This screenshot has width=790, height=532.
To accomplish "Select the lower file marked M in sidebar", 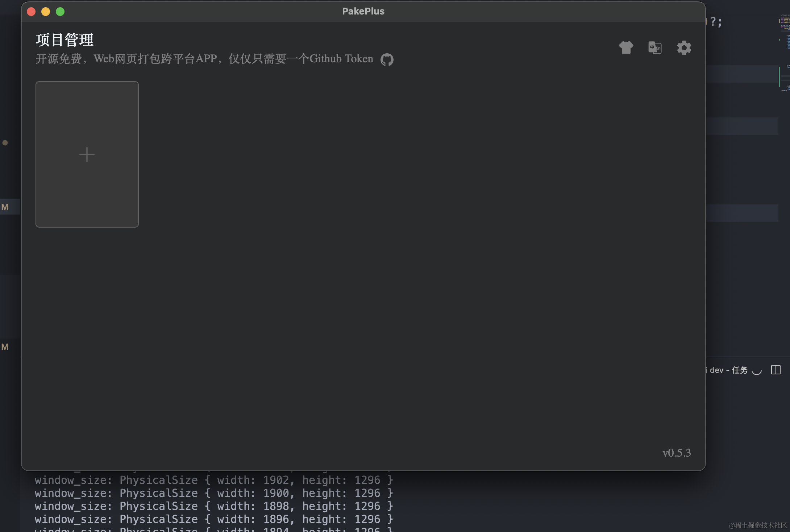I will point(5,347).
